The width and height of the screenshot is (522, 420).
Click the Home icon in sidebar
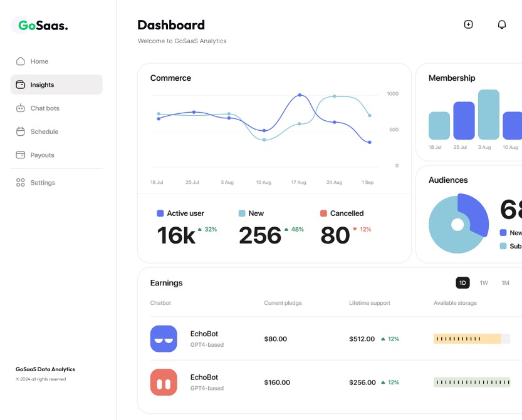pos(21,61)
